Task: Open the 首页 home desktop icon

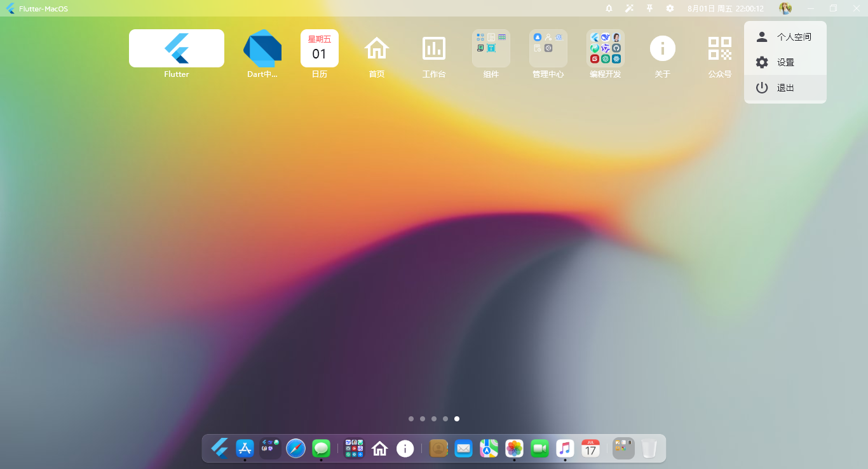Action: 377,48
